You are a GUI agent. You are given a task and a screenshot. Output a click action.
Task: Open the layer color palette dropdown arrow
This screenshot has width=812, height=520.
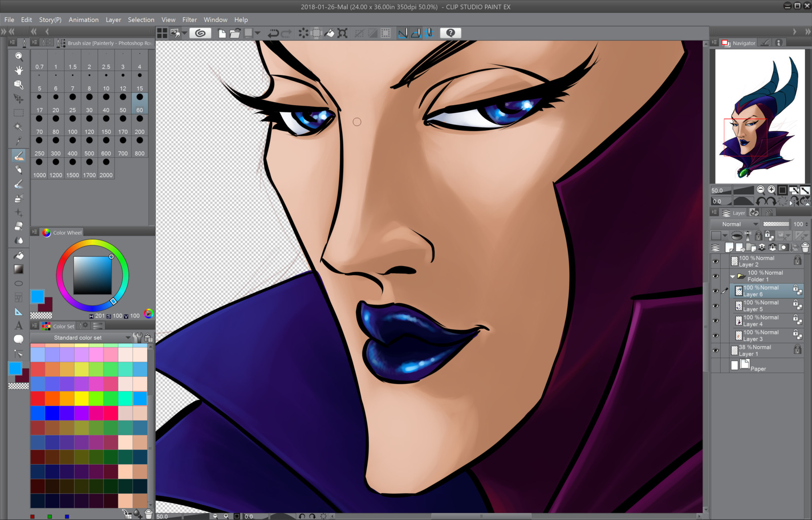pyautogui.click(x=725, y=236)
